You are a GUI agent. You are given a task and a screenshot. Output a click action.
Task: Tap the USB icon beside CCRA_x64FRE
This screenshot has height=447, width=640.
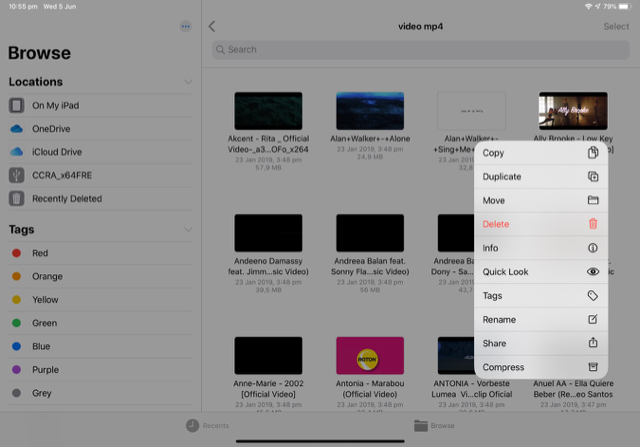pyautogui.click(x=16, y=175)
